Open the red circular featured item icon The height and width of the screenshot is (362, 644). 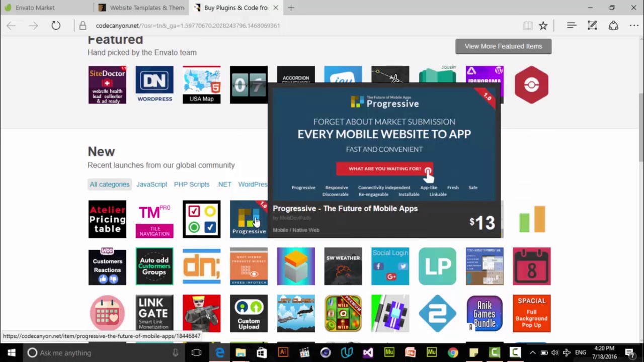pos(532,85)
